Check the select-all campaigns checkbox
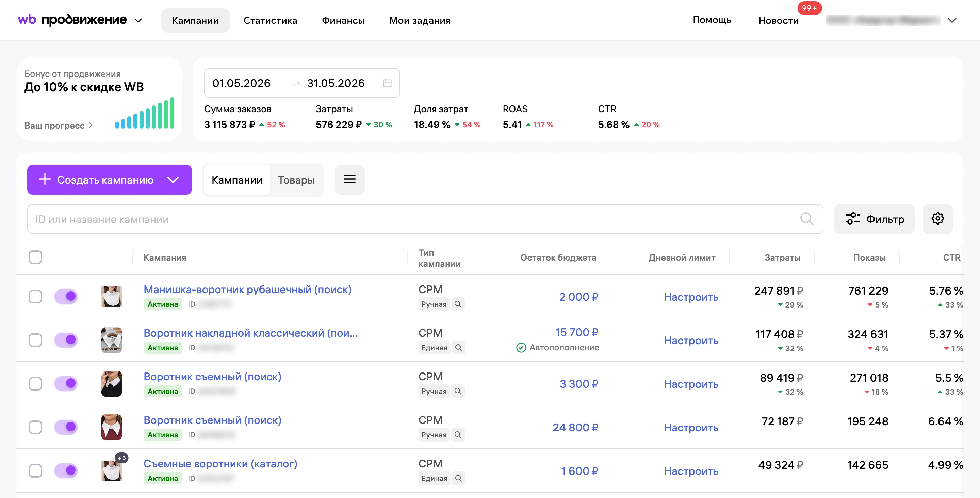 (x=35, y=257)
